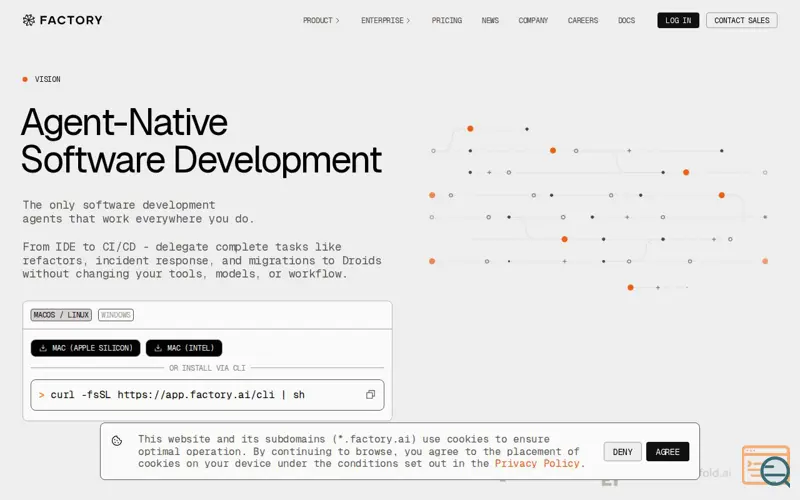The height and width of the screenshot is (500, 800).
Task: Deny cookies in the banner
Action: [622, 452]
